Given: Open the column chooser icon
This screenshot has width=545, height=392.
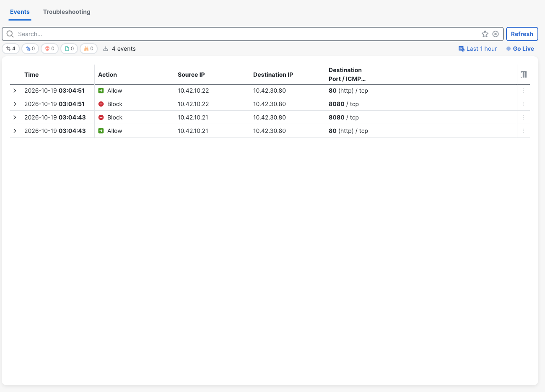Looking at the screenshot, I should pos(524,74).
